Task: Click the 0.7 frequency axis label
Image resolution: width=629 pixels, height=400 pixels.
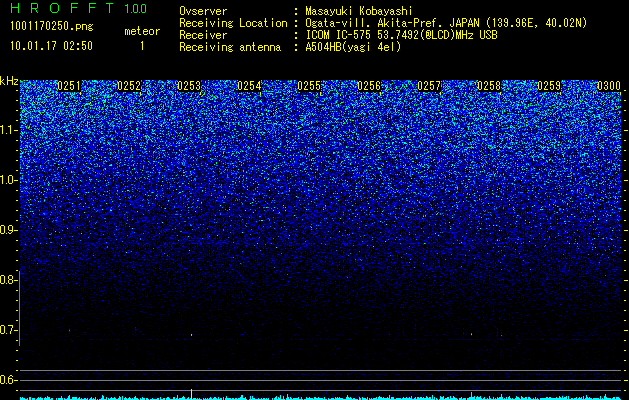Action: 8,330
